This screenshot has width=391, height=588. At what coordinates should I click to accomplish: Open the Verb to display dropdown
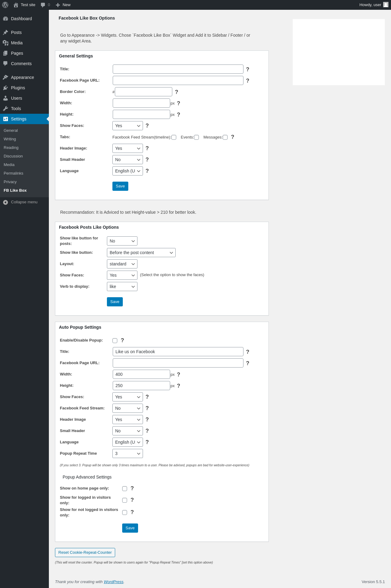pos(122,287)
